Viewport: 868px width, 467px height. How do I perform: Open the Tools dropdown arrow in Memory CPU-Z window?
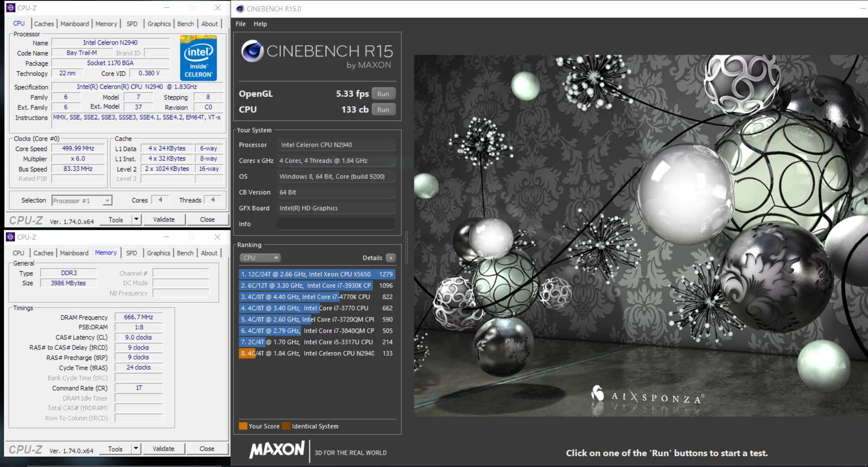point(136,448)
